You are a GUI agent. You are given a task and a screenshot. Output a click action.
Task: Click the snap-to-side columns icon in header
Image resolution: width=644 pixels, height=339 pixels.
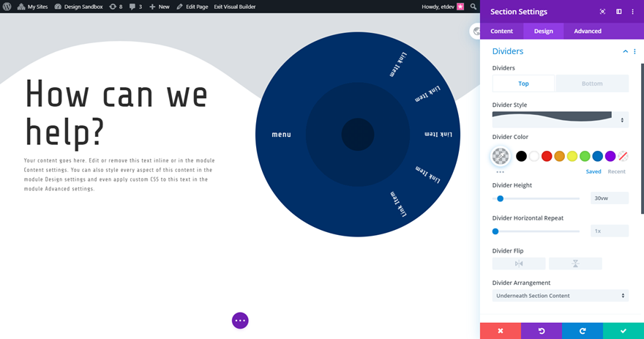tap(618, 12)
